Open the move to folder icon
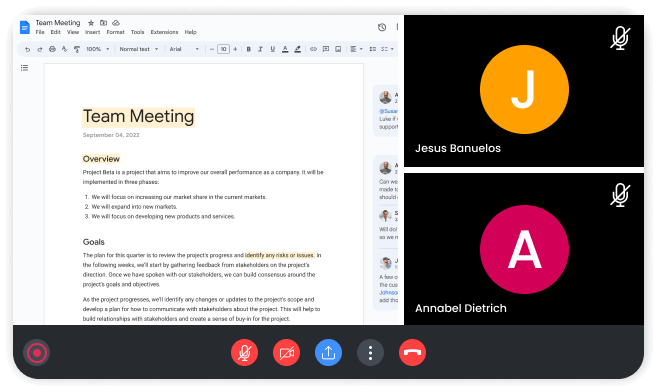 [x=103, y=23]
